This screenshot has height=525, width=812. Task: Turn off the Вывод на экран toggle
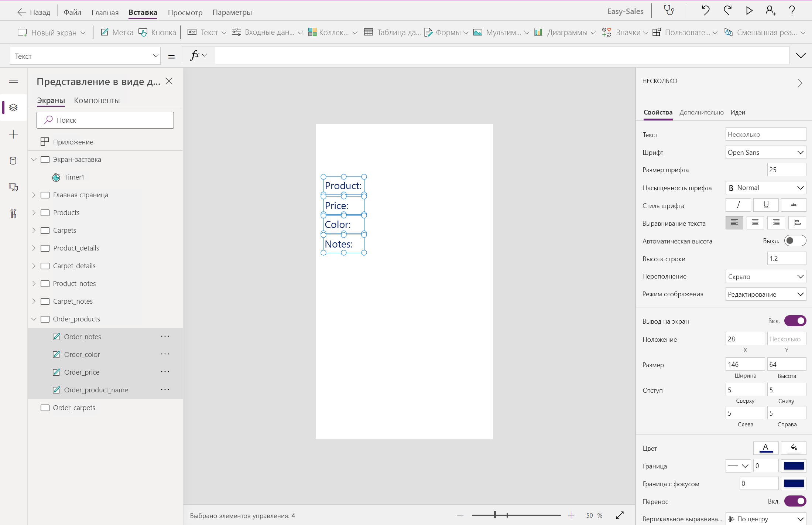click(x=795, y=321)
